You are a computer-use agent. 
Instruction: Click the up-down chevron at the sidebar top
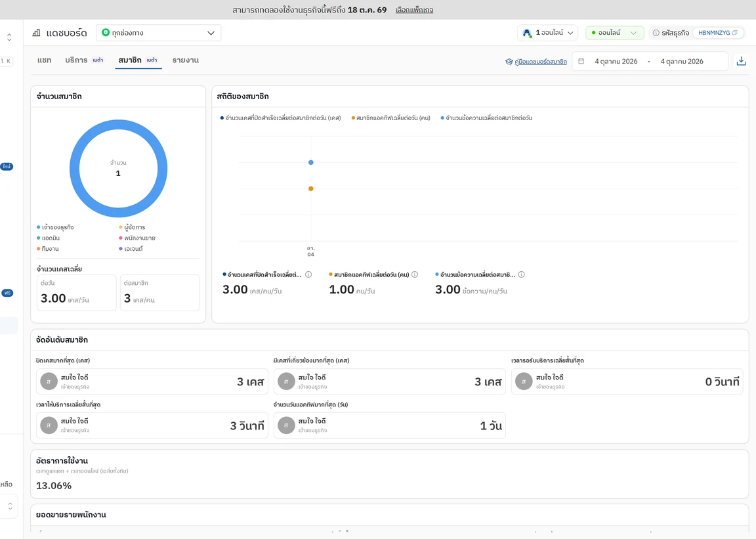point(9,37)
